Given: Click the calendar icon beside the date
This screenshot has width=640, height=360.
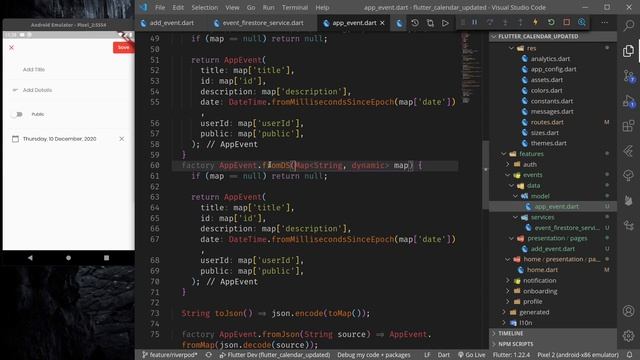Looking at the screenshot, I should [x=16, y=139].
